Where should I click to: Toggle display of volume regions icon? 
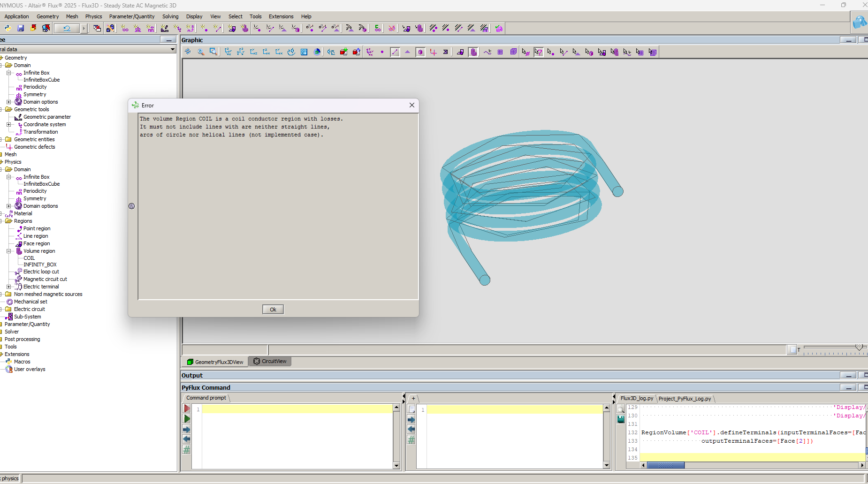tap(473, 52)
